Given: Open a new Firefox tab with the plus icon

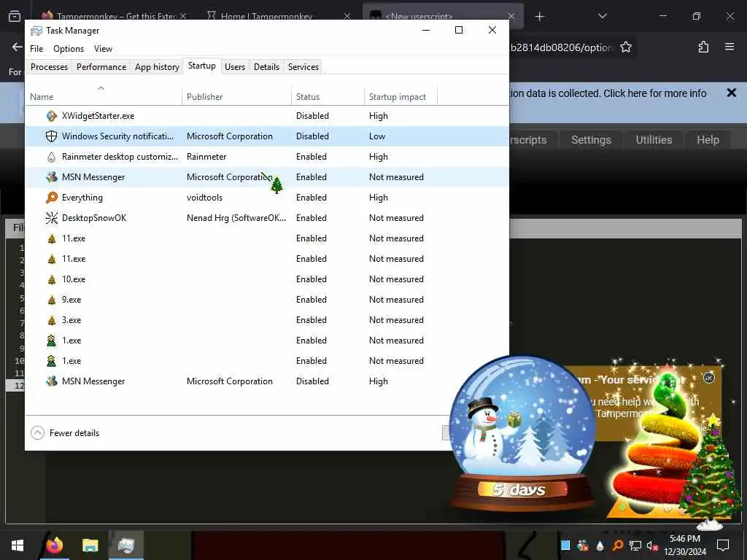Looking at the screenshot, I should (x=539, y=17).
